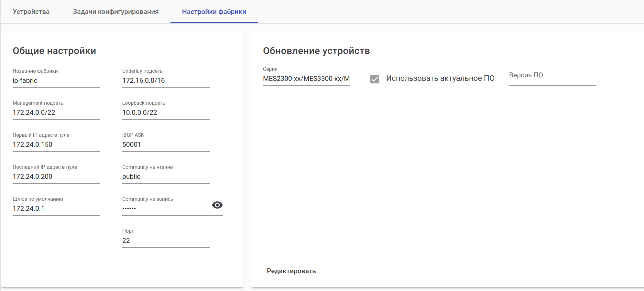Click the Порт input field
This screenshot has width=644, height=291.
166,241
